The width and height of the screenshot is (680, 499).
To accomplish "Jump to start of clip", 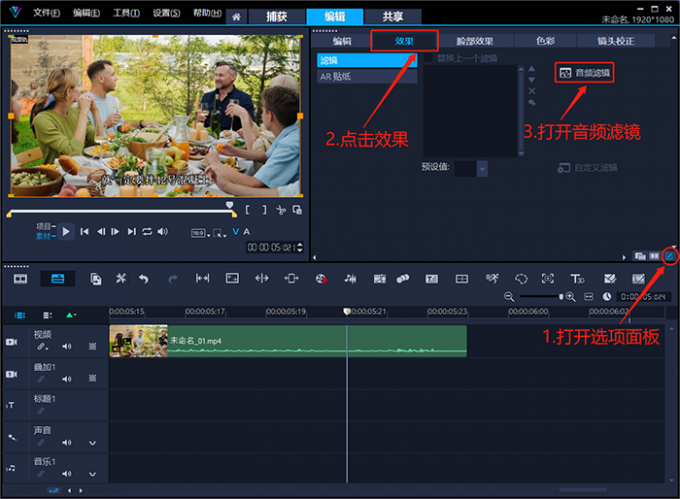I will (85, 232).
